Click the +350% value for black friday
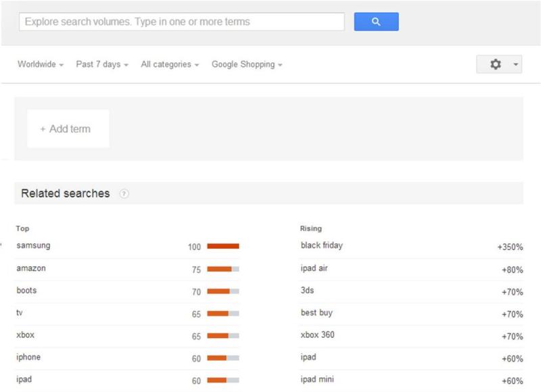541x392 pixels. [x=510, y=247]
